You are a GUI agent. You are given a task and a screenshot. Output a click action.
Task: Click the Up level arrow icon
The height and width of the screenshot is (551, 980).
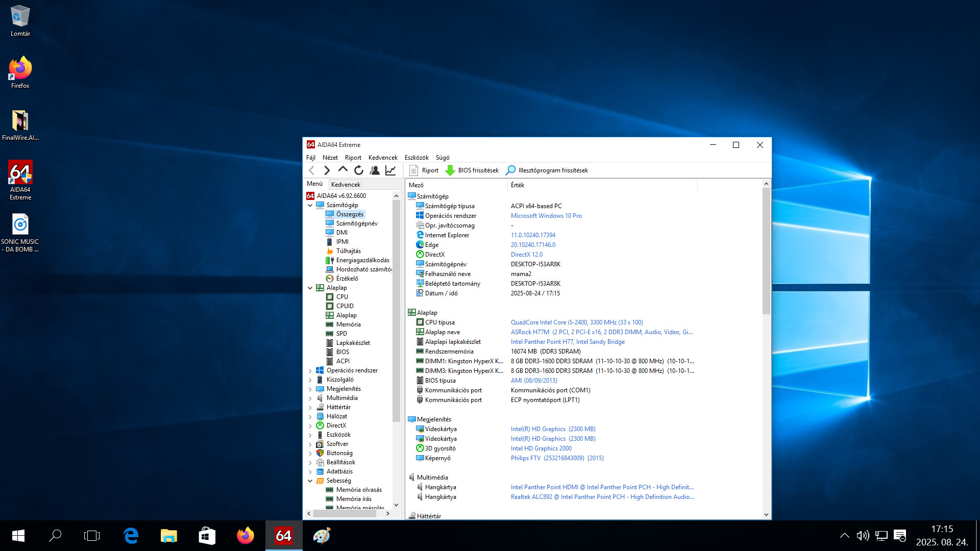coord(343,169)
